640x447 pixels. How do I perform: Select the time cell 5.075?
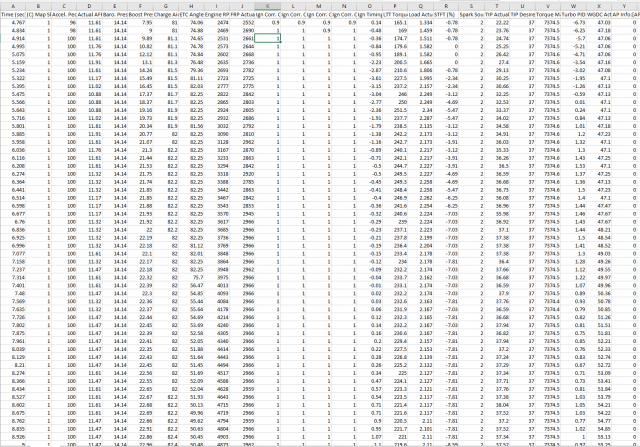click(13, 54)
